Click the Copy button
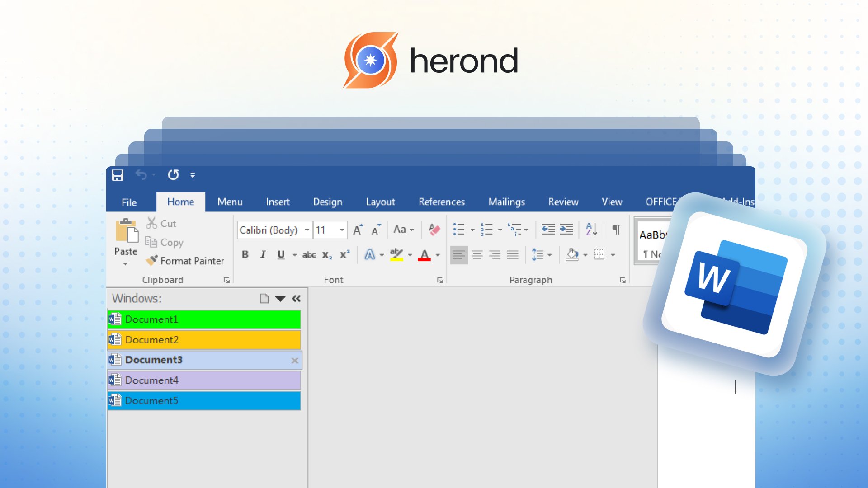868x488 pixels. [x=164, y=242]
